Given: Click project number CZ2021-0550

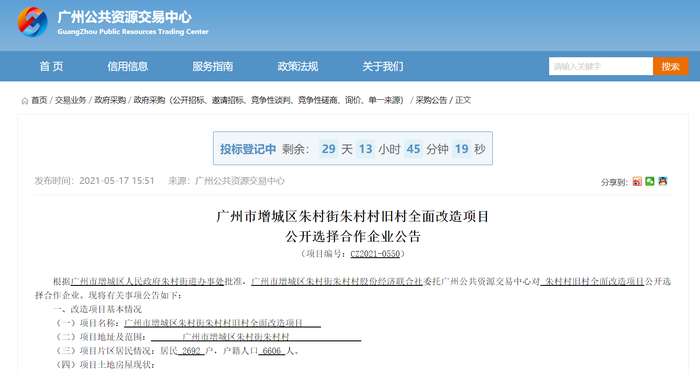Looking at the screenshot, I should (x=375, y=254).
